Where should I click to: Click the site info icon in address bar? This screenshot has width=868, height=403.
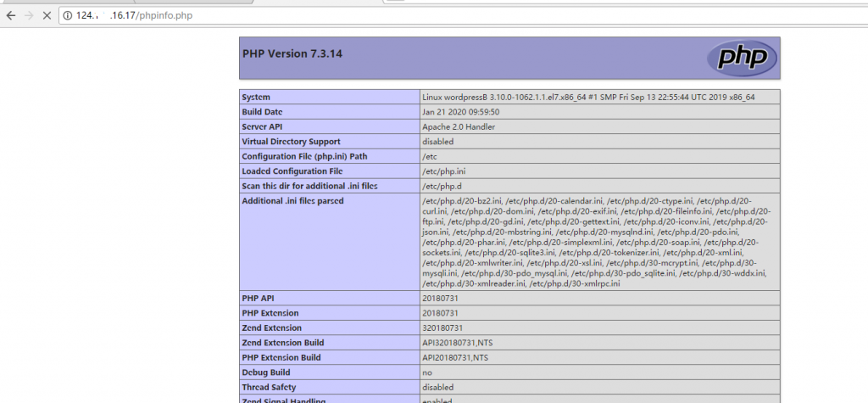(68, 15)
